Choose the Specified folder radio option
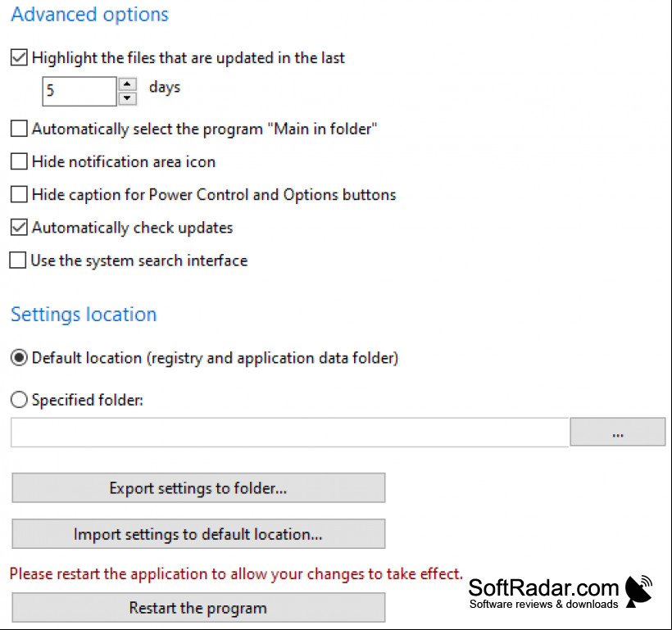672x630 pixels. click(19, 400)
